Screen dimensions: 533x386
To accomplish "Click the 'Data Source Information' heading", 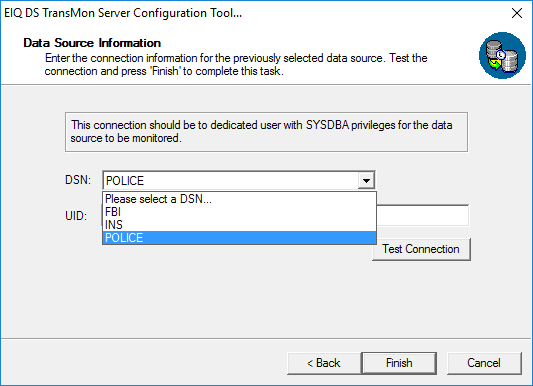I will [x=92, y=43].
